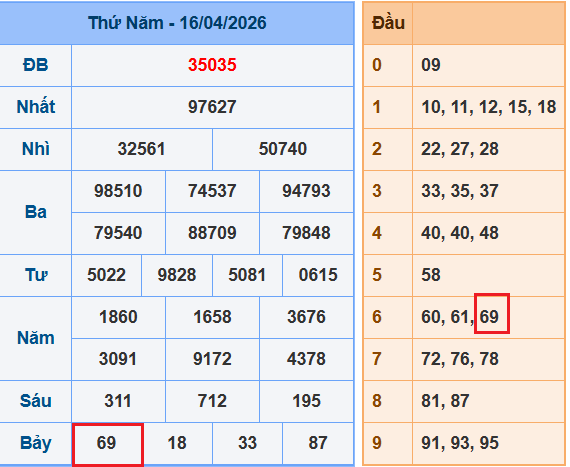Screen dimensions: 570x467
Task: Click fifth prize number 1860
Action: (x=118, y=317)
